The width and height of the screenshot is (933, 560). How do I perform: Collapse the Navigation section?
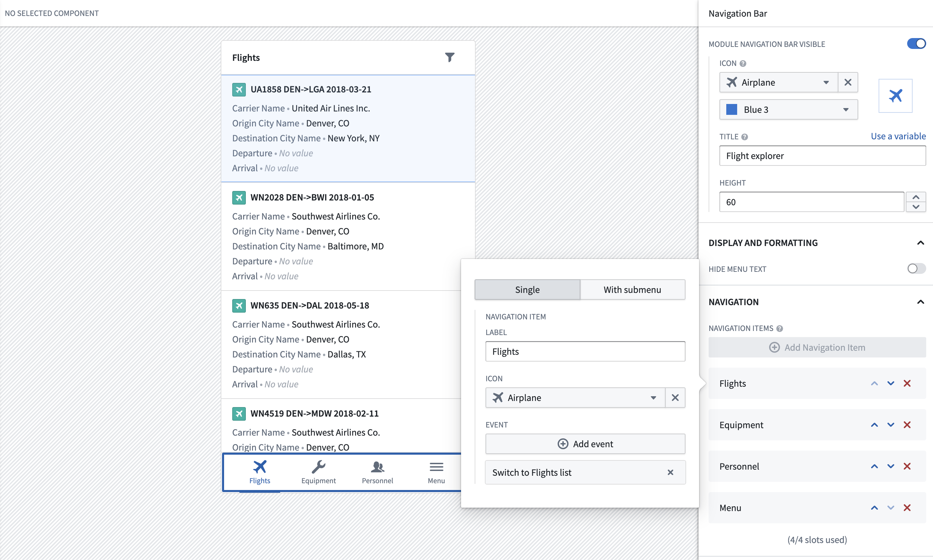click(920, 302)
